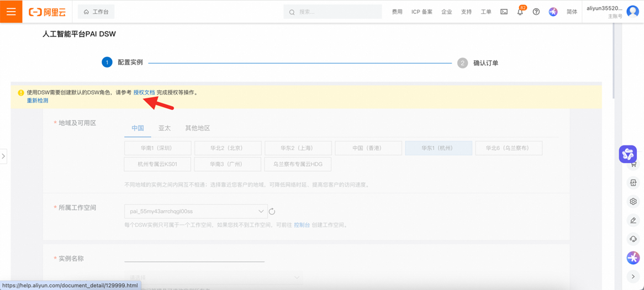Open the ICP 备案 menu
644x290 pixels.
click(422, 12)
